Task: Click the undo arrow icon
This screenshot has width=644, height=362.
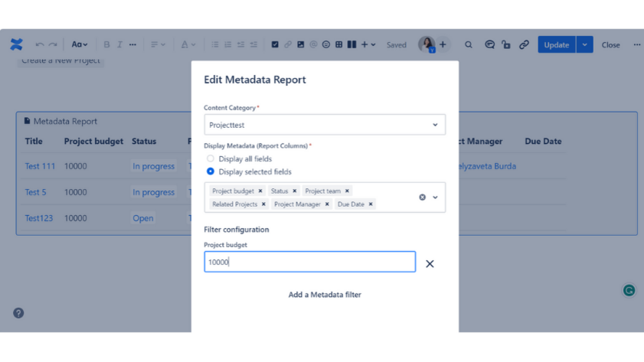Action: coord(40,44)
